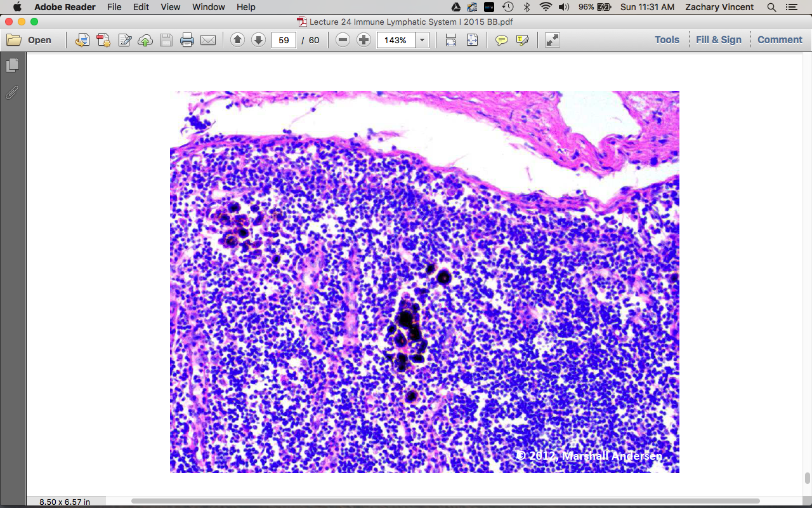Click the Bluetooth menu bar icon
This screenshot has height=508, width=812.
527,7
